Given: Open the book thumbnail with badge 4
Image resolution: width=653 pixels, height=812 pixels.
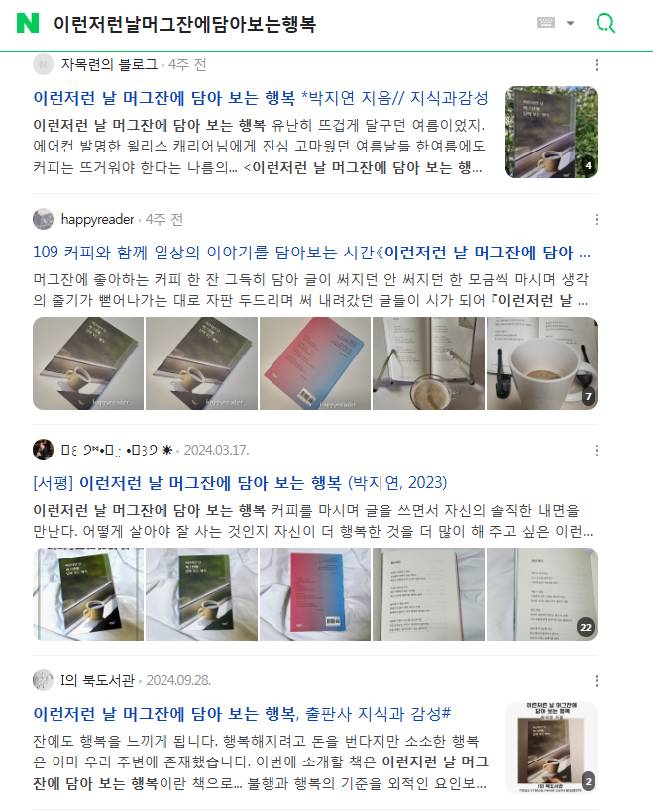Looking at the screenshot, I should tap(551, 132).
